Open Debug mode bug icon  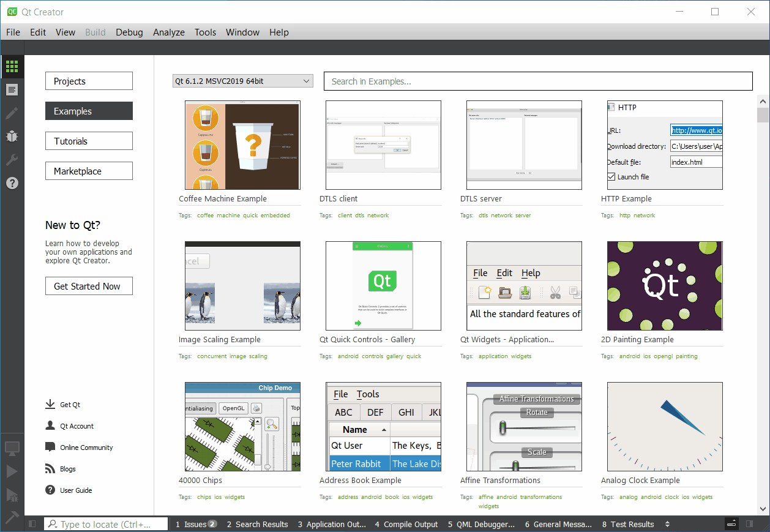12,136
